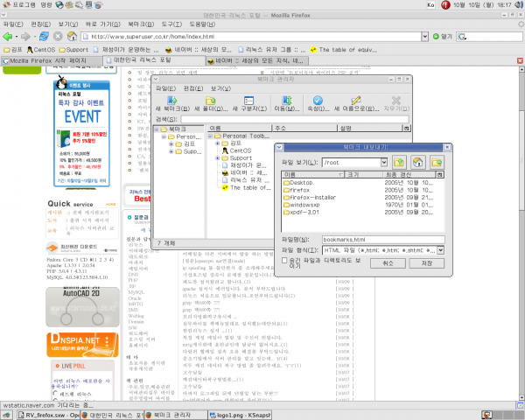525x420 pixels.
Task: Go up one folder in export dialog
Action: (399, 163)
